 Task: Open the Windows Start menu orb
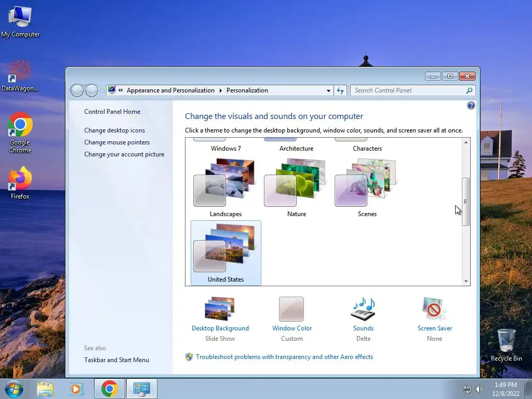point(14,389)
